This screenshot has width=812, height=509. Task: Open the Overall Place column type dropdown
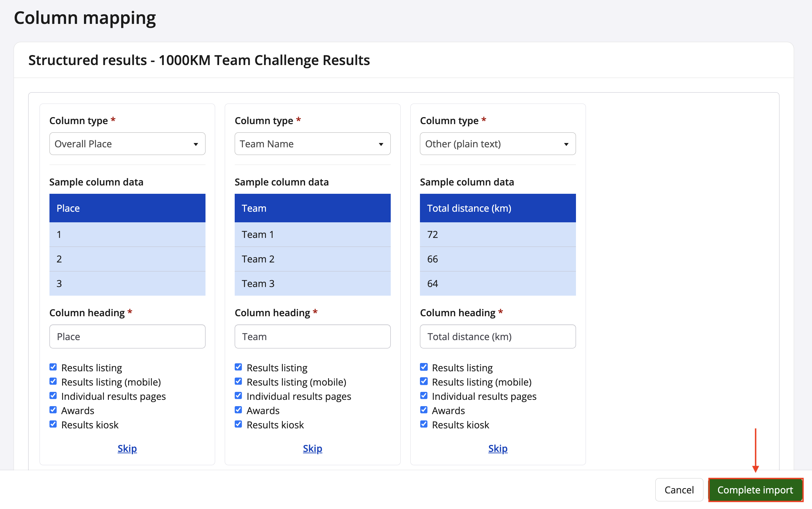(127, 144)
